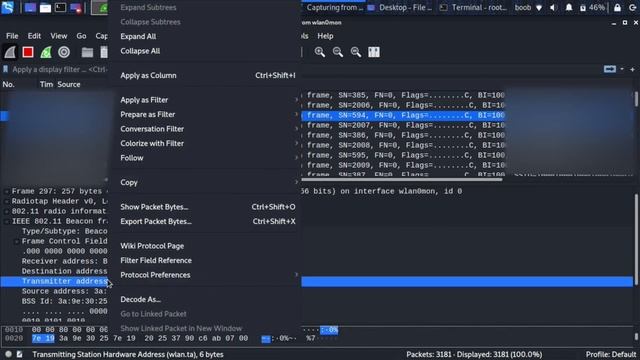Zoom in on packet text
The height and width of the screenshot is (360, 640).
320,52
